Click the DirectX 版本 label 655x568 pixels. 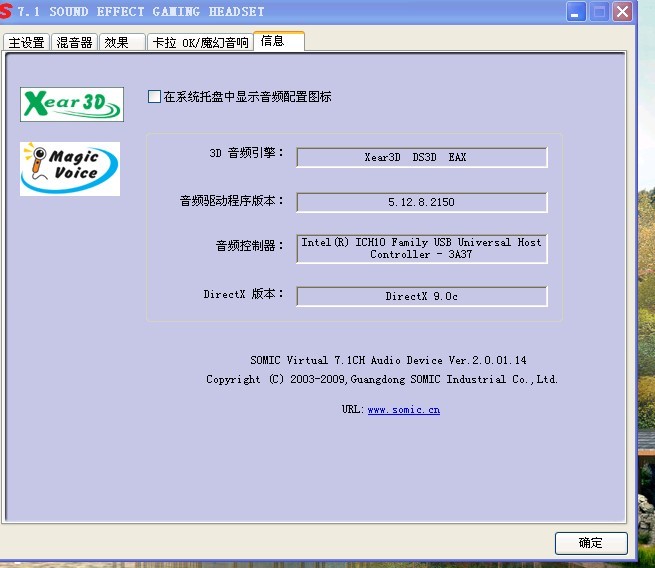point(244,294)
